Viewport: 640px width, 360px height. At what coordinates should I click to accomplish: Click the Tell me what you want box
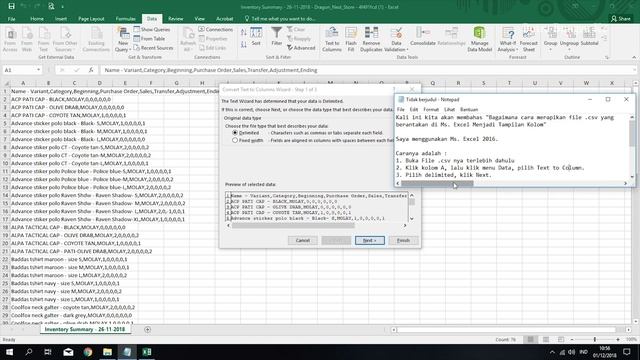pos(280,19)
